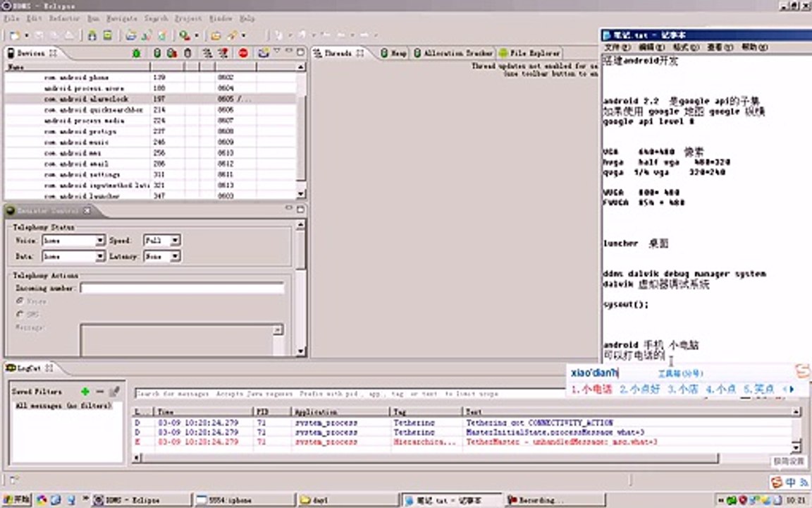Viewport: 812px width, 508px height.
Task: Add a new LogCat filter with green plus
Action: point(85,392)
